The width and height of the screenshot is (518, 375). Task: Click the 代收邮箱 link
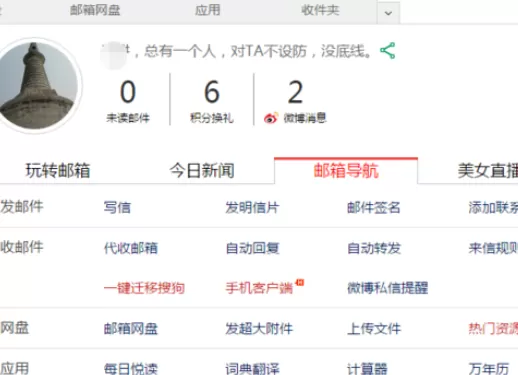131,248
